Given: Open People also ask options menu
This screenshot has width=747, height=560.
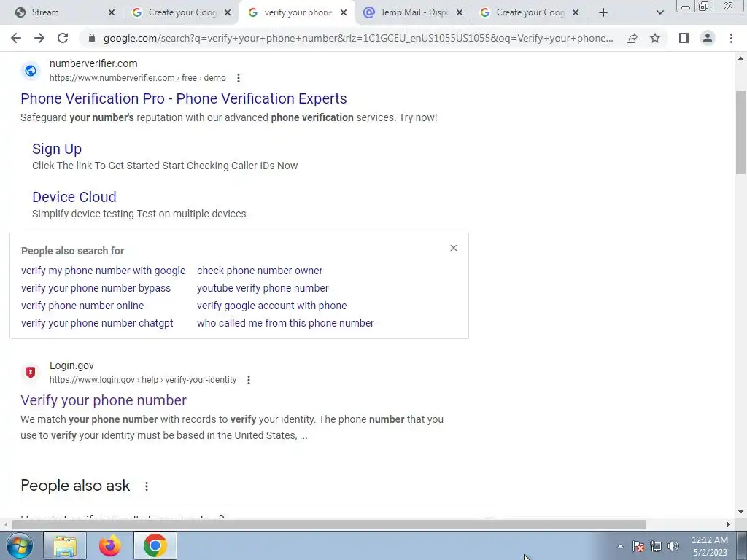Looking at the screenshot, I should tap(146, 486).
